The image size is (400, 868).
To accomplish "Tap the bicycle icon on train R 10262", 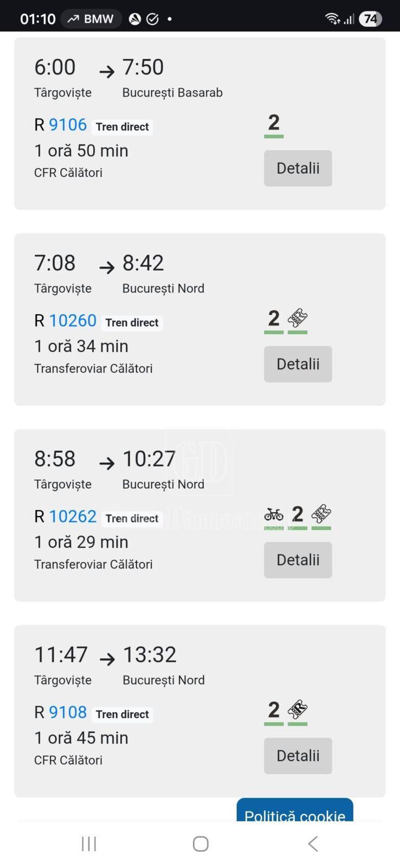I will click(274, 514).
